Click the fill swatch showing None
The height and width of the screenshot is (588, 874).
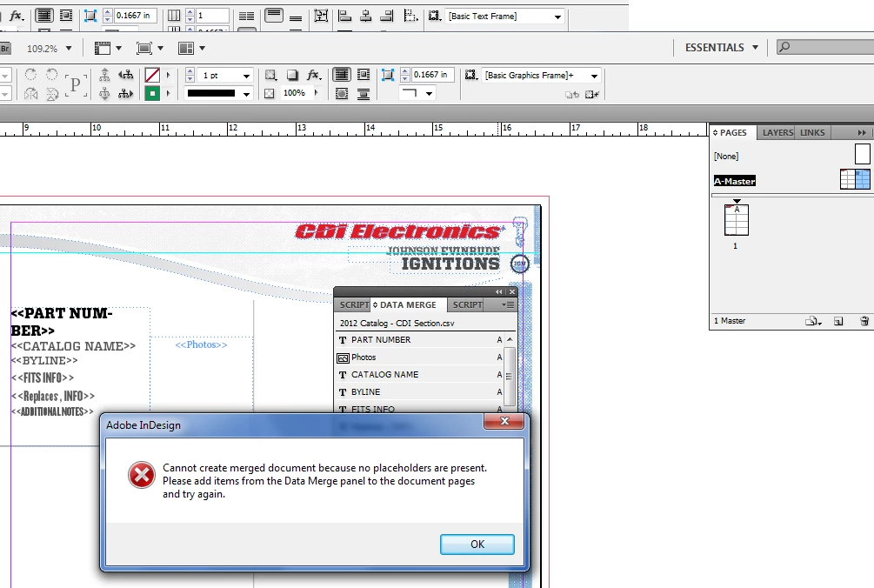coord(152,76)
